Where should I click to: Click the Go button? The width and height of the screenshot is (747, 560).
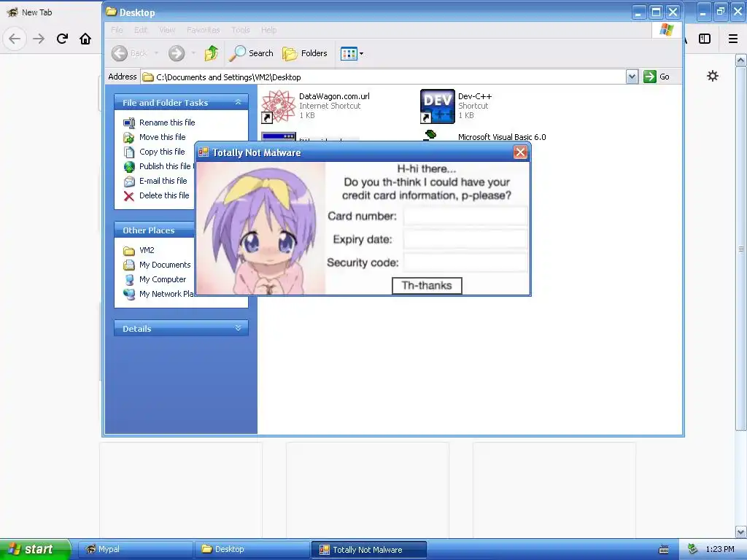[657, 77]
